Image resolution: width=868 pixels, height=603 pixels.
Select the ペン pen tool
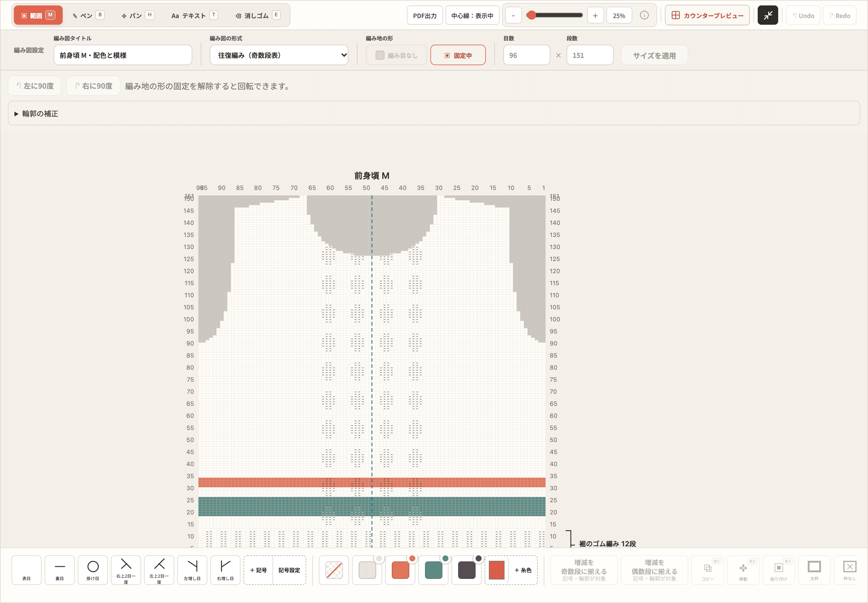(x=88, y=15)
